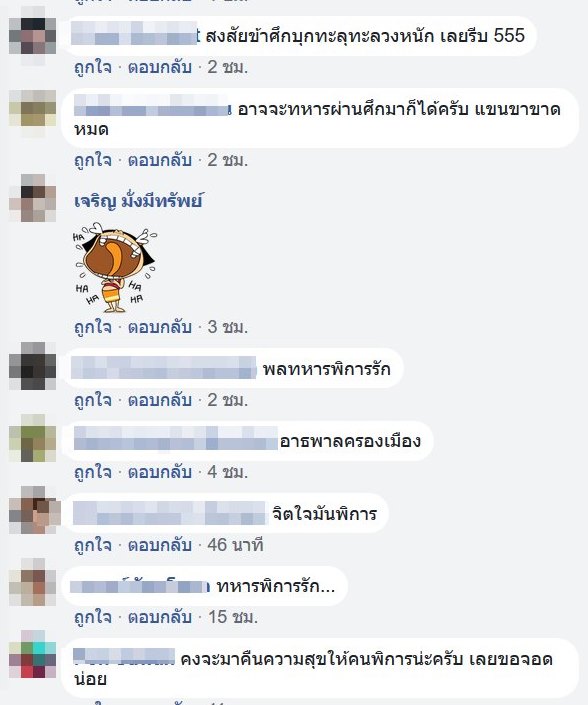
Task: Open เจริญ มั่งมีทรัพย์'s profile link
Action: coord(138,201)
